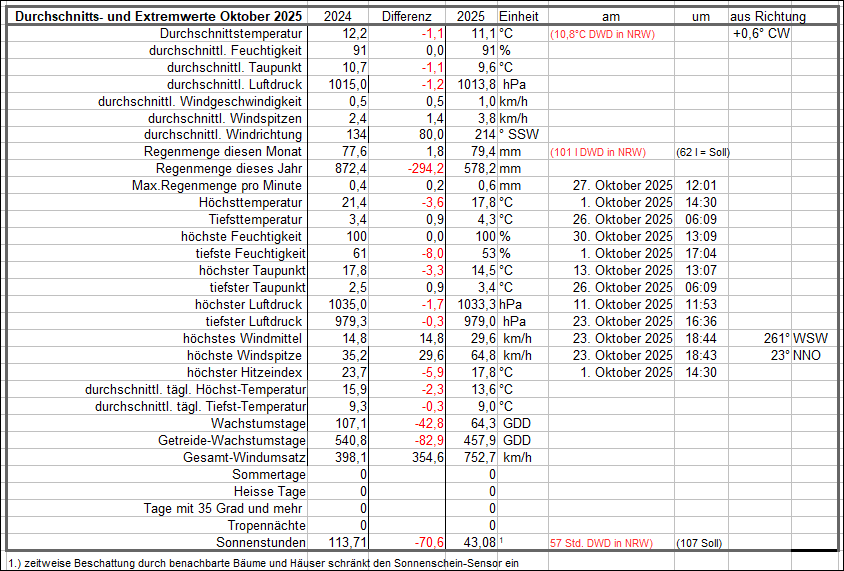Image resolution: width=844 pixels, height=571 pixels.
Task: Click the '(107 Soll)' cell
Action: [702, 543]
